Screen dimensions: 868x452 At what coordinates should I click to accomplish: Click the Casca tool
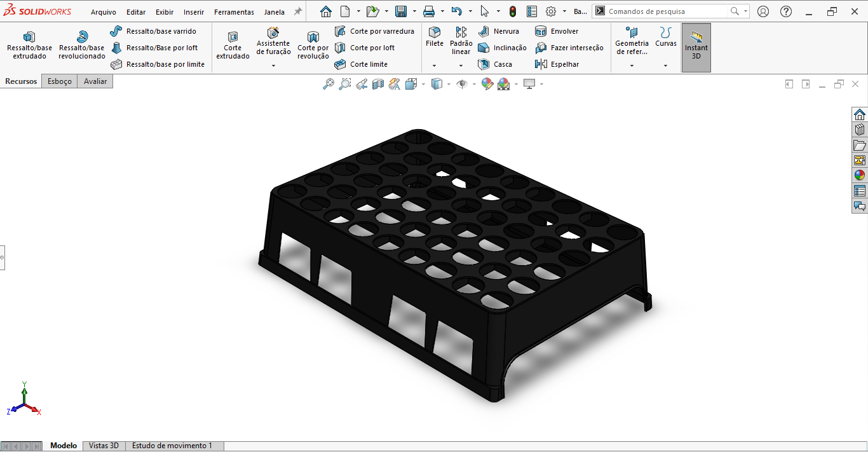[495, 64]
